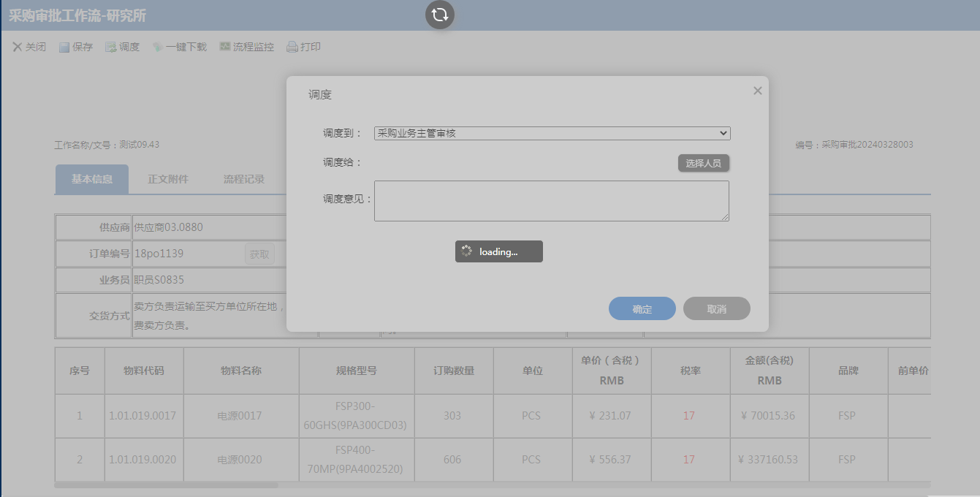Click the 调度 toolbar icon

coord(110,47)
